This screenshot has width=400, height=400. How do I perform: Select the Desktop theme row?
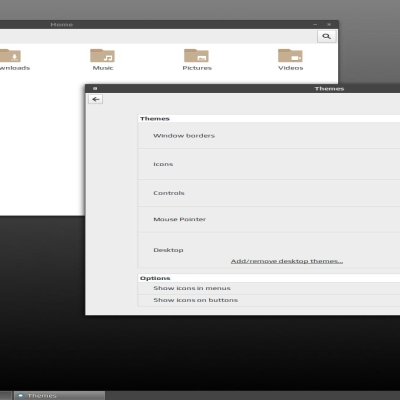tap(269, 250)
